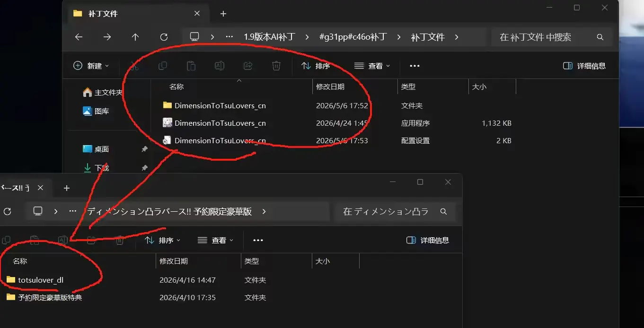Click the 在 ディメンション凸ラ search box
The width and height of the screenshot is (644, 328).
[x=395, y=211]
